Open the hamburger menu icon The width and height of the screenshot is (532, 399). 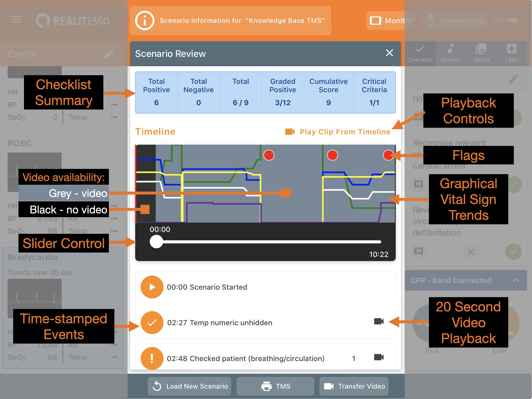tap(16, 20)
